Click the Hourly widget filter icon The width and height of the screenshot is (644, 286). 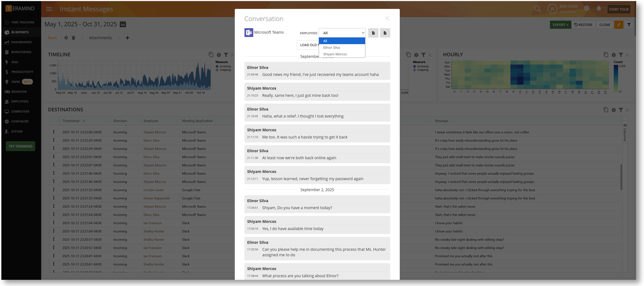point(621,55)
